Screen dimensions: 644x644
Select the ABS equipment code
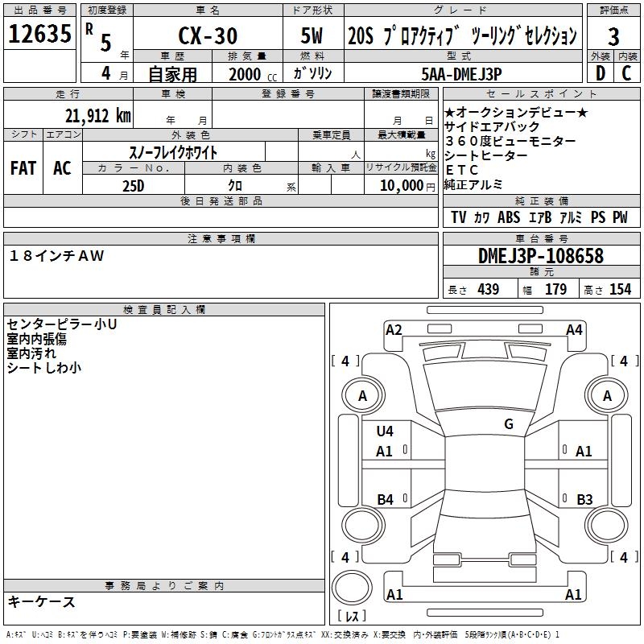pos(509,217)
